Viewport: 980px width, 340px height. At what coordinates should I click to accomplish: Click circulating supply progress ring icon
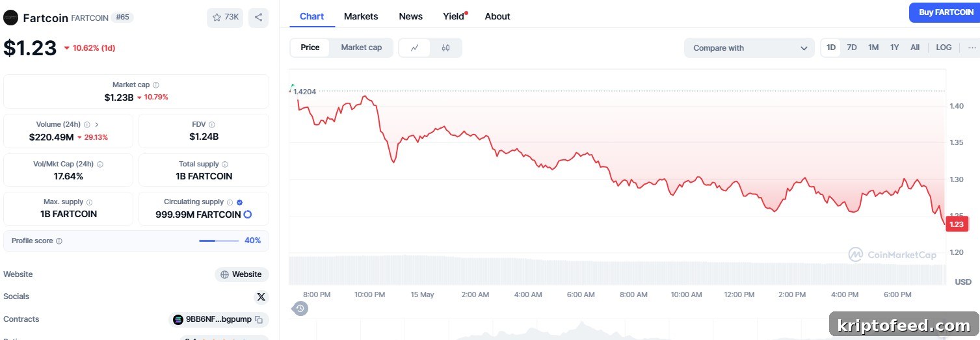[248, 215]
